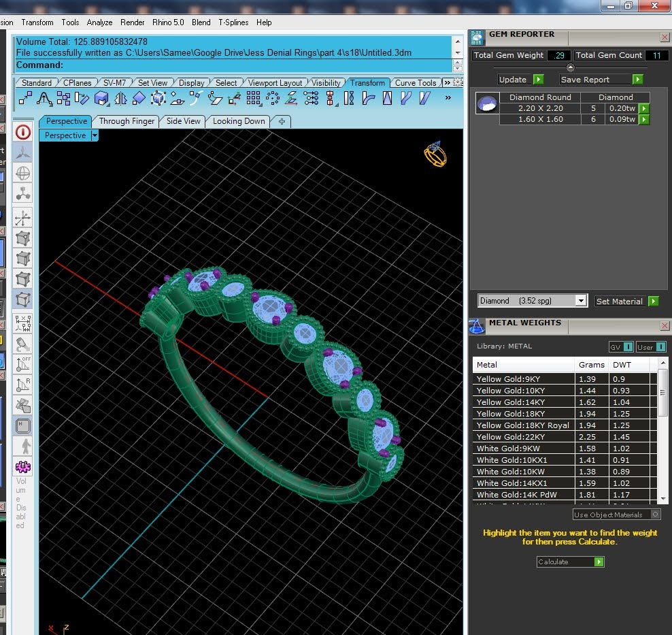Activate the Mirror tool icon
Image resolution: width=672 pixels, height=635 pixels.
(120, 99)
